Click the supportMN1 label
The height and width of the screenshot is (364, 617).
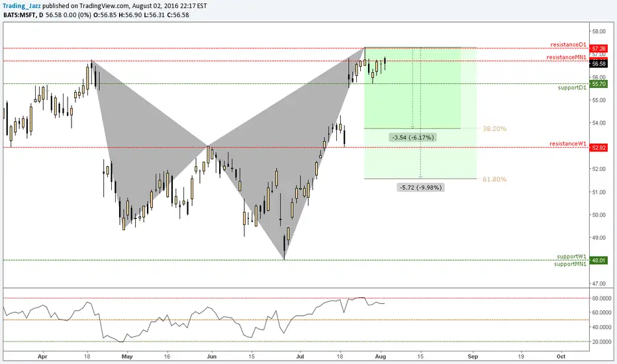[x=570, y=264]
